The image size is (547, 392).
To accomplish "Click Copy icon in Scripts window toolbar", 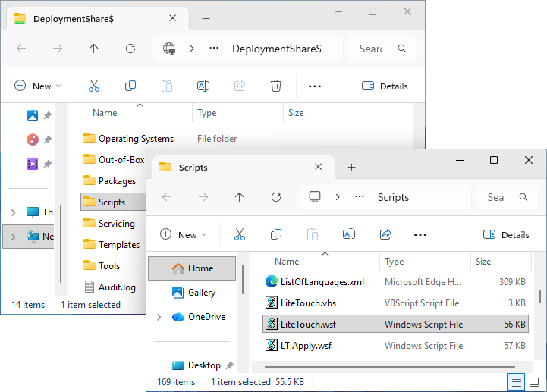I will click(276, 234).
